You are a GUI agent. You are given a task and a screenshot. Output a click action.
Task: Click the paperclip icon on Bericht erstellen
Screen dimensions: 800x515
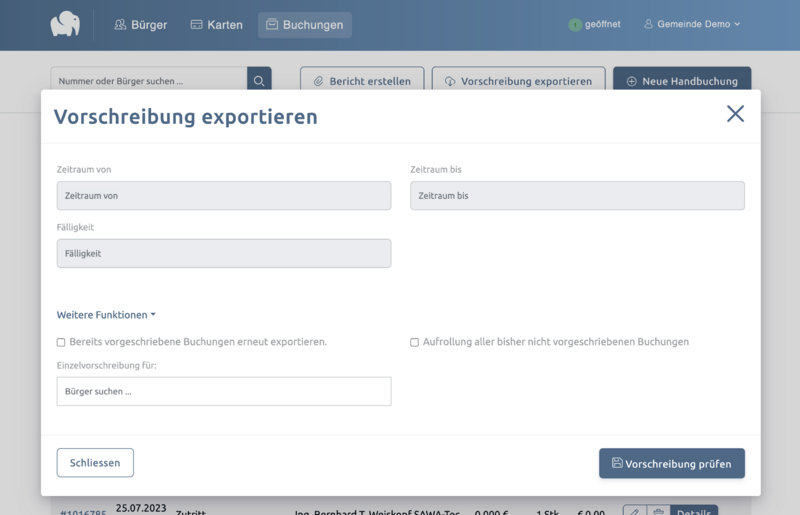tap(318, 81)
